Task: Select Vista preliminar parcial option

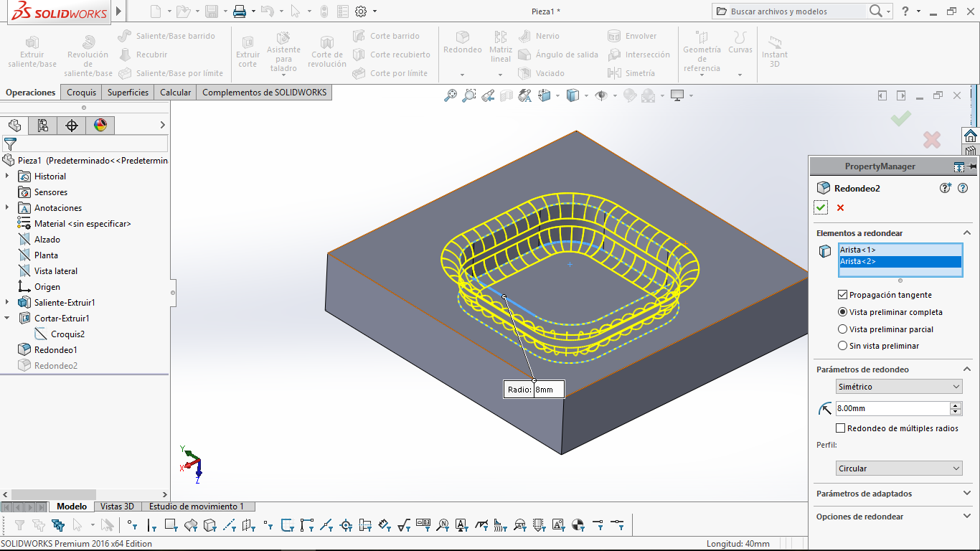Action: pos(842,329)
